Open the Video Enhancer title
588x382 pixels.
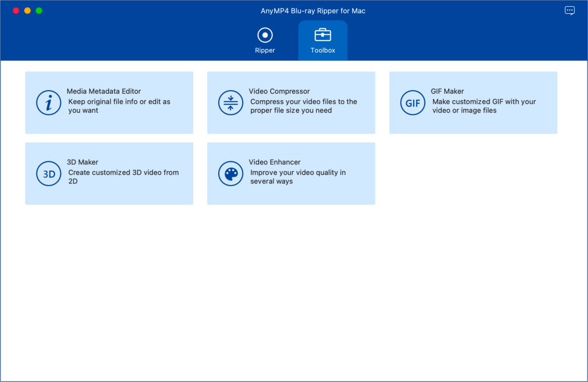click(x=275, y=162)
